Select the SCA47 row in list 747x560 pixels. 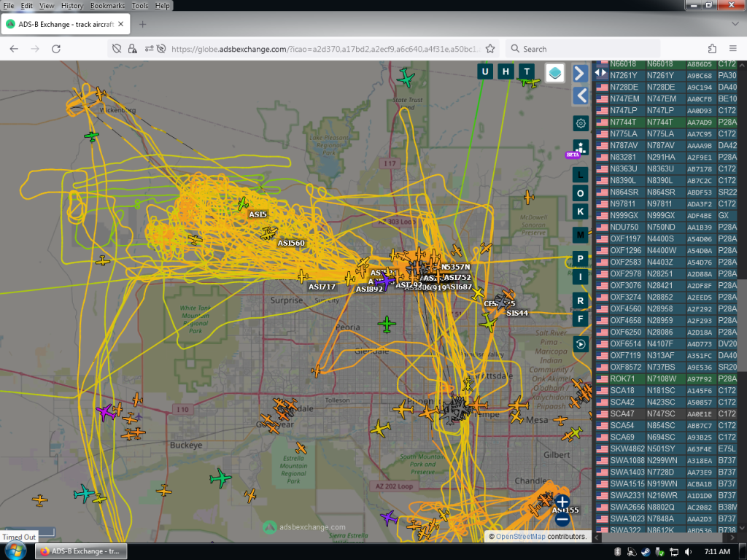(x=666, y=414)
